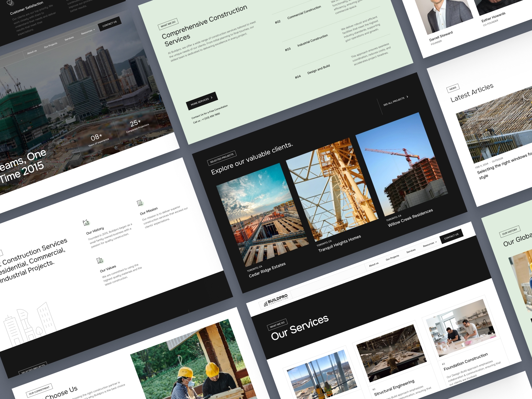The width and height of the screenshot is (532, 399).
Task: Click the OUR COMMITMENT tag at bottom
Action: coord(39,390)
